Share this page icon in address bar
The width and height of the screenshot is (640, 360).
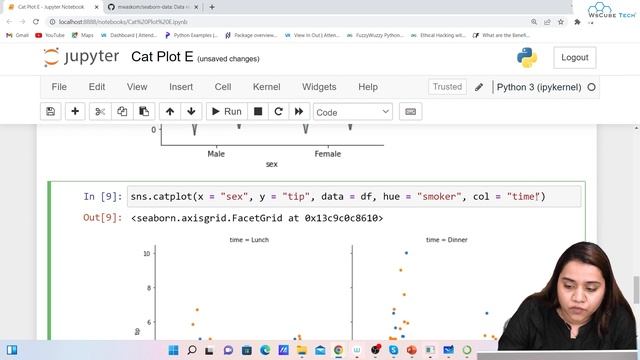[547, 22]
